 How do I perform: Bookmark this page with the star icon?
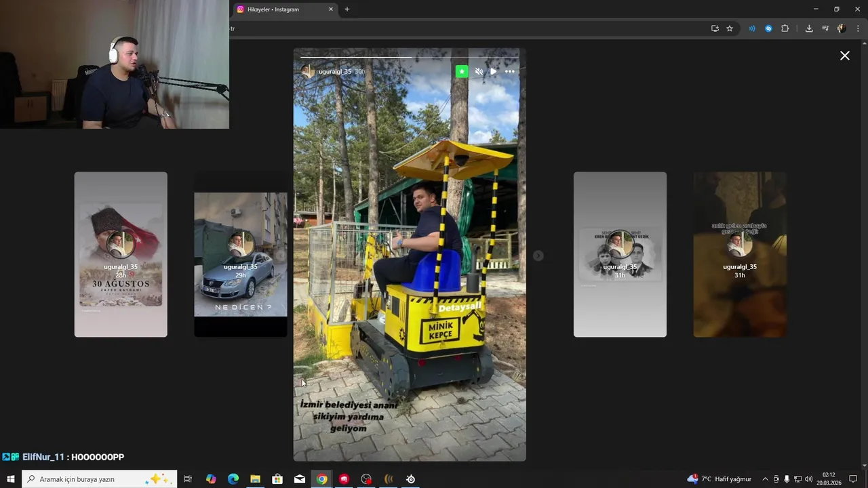point(730,28)
